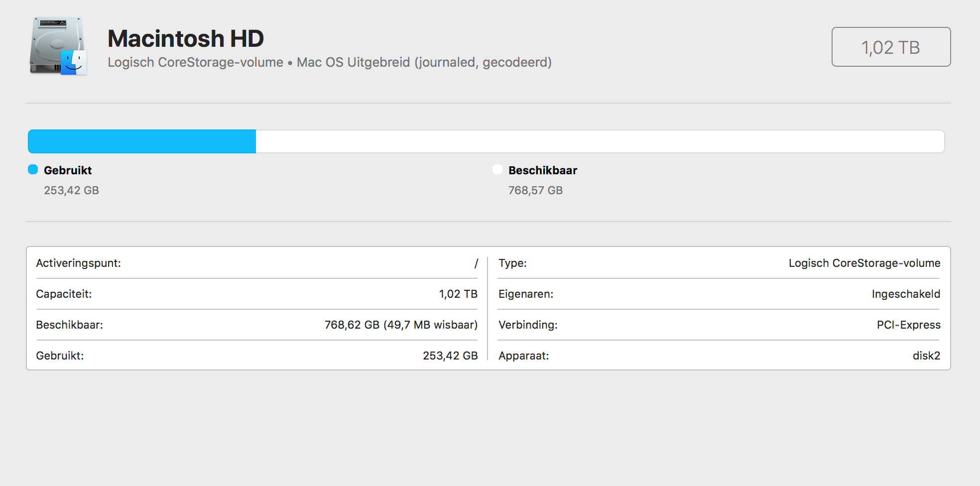The height and width of the screenshot is (486, 980).
Task: Click the white free portion of storage bar
Action: point(600,141)
